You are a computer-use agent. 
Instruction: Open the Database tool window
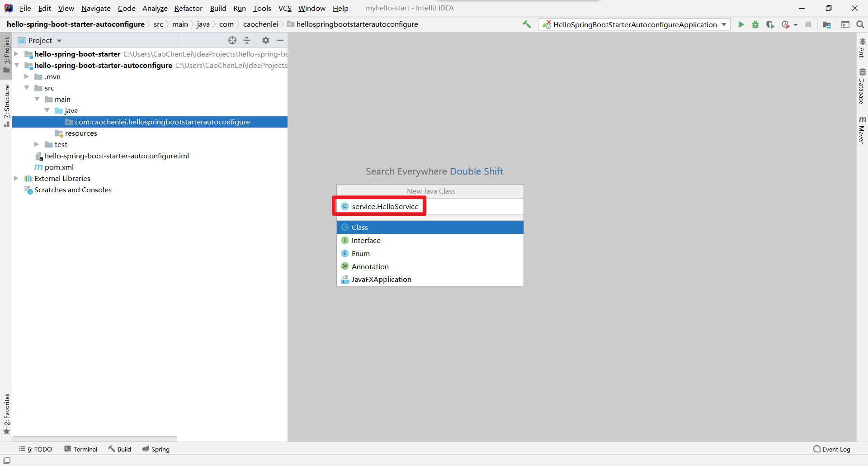point(862,86)
